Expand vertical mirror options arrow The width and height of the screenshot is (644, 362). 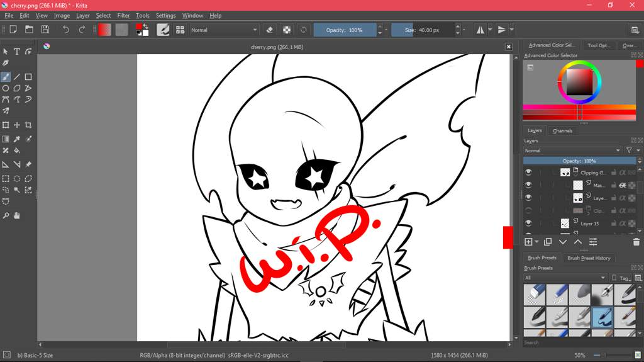(512, 30)
